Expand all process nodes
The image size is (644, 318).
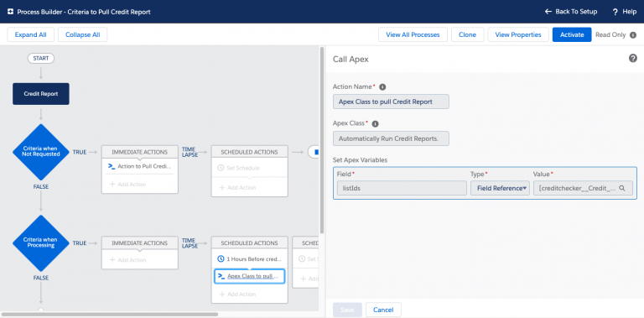pos(31,35)
